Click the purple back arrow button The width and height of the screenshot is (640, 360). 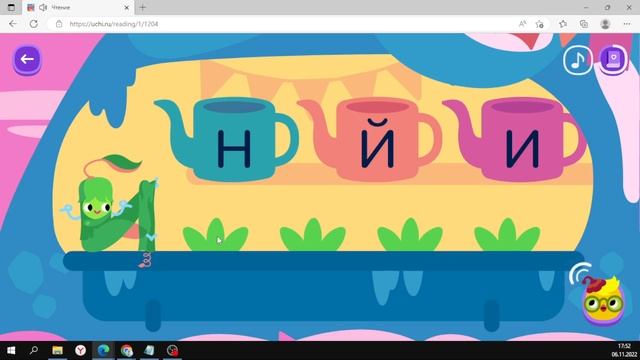pos(27,60)
